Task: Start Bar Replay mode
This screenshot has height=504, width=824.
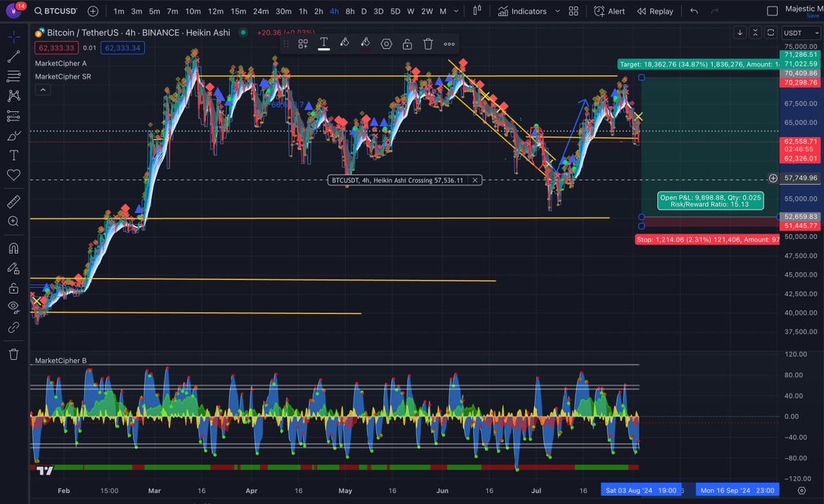Action: pos(656,11)
